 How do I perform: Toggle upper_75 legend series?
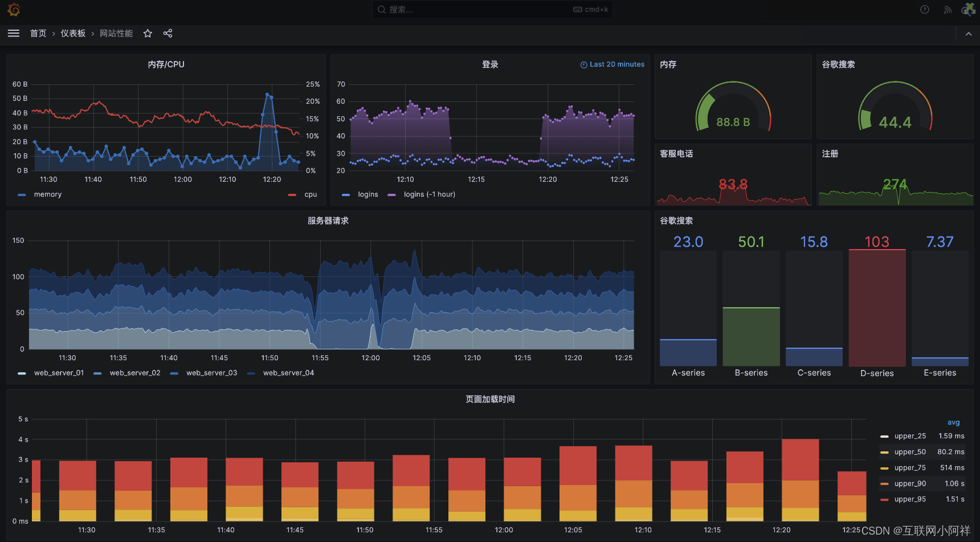tap(910, 468)
